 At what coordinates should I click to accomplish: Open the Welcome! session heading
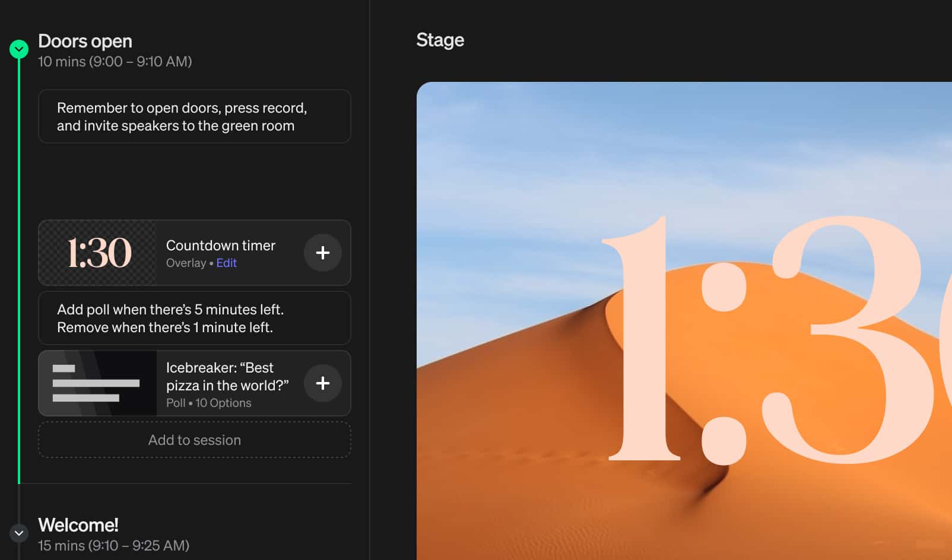(78, 525)
